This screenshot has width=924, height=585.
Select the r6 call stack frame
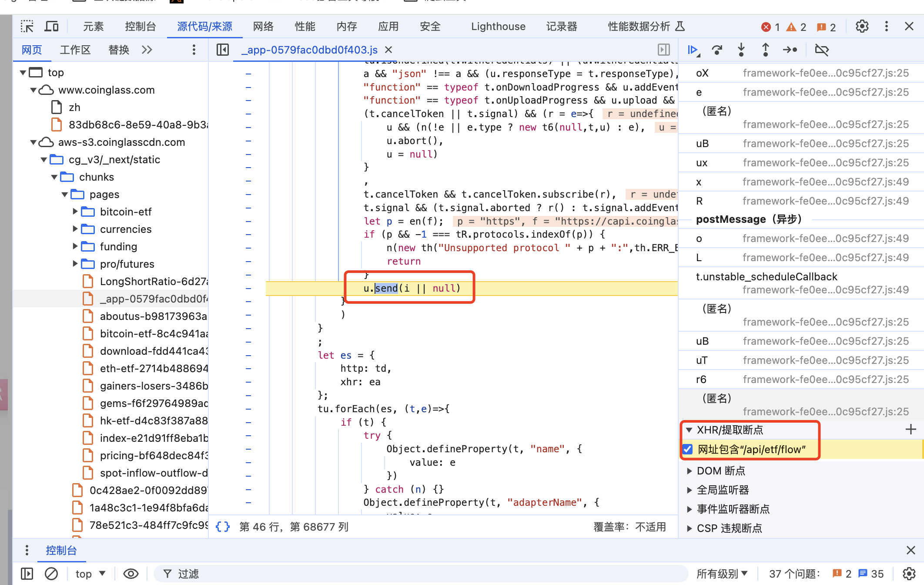point(801,380)
